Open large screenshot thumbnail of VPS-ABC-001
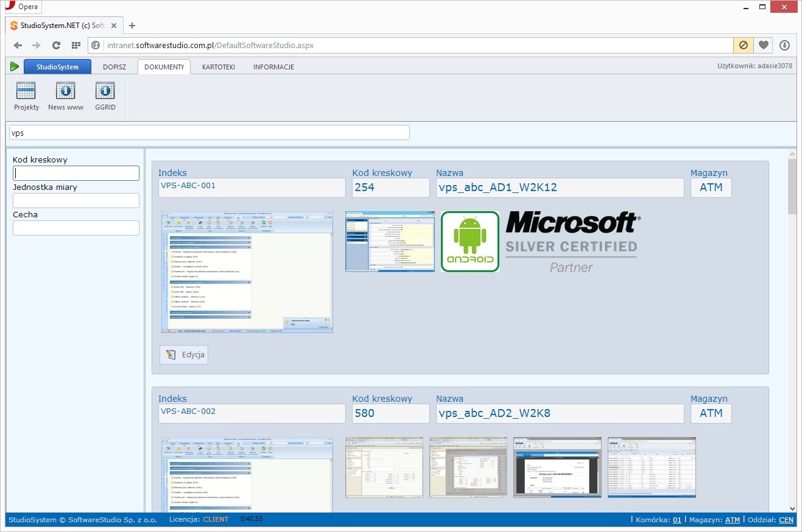Screen dimensions: 802x532 (247, 272)
